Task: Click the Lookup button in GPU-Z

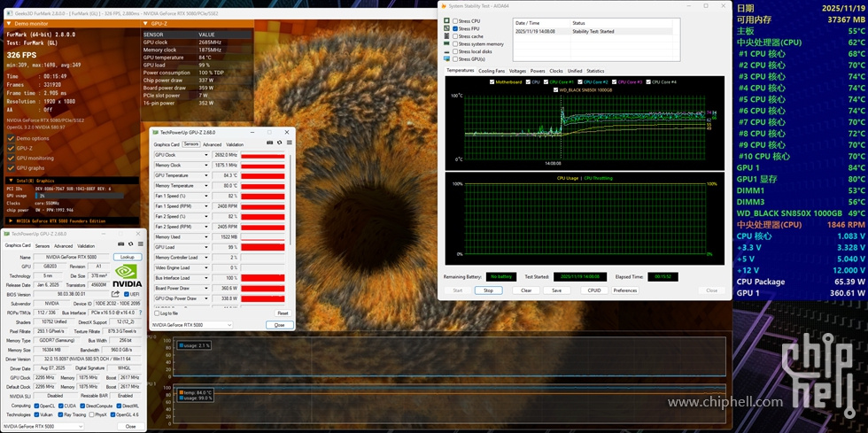Action: (127, 257)
